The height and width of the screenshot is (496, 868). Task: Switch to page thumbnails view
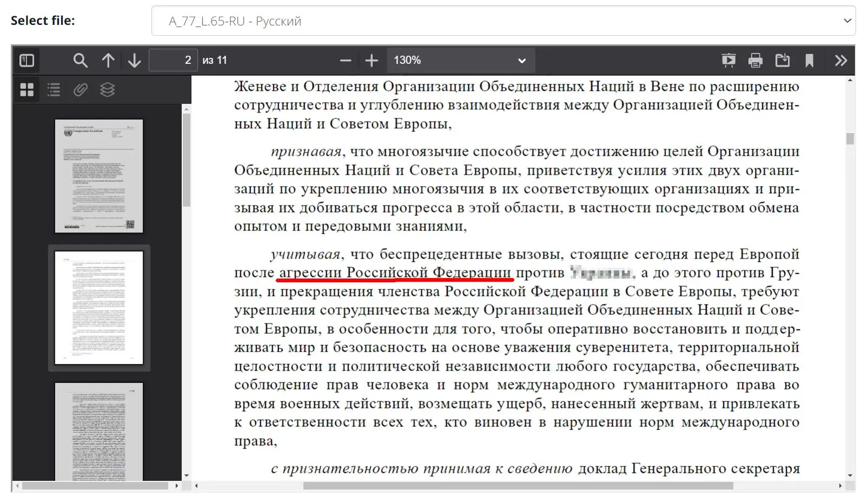[26, 89]
